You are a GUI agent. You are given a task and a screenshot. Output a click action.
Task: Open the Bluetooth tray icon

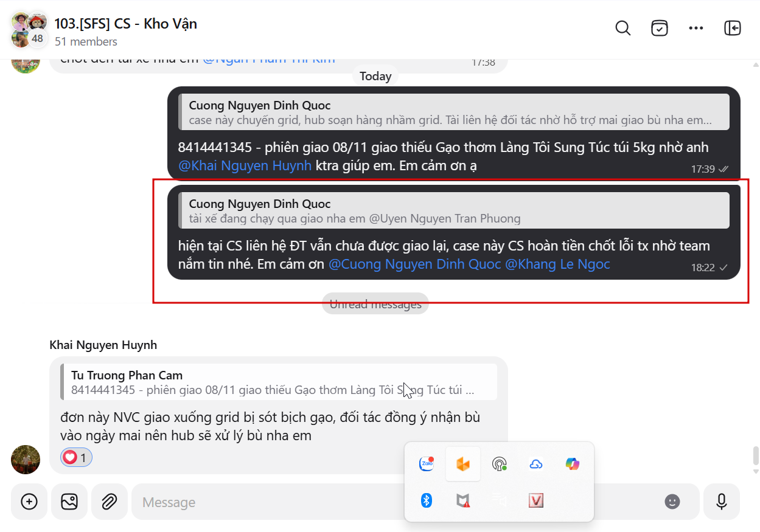[x=427, y=500]
